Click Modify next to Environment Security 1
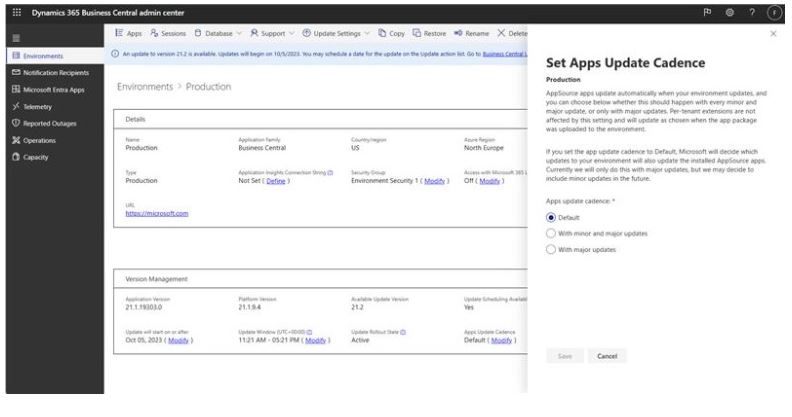Viewport: 792px width, 417px height. pos(433,180)
